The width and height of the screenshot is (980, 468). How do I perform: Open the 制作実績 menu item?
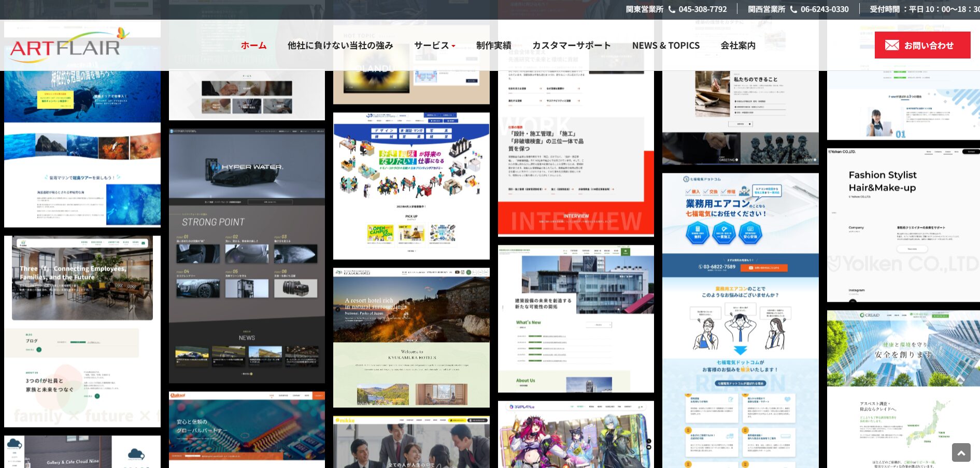(493, 46)
